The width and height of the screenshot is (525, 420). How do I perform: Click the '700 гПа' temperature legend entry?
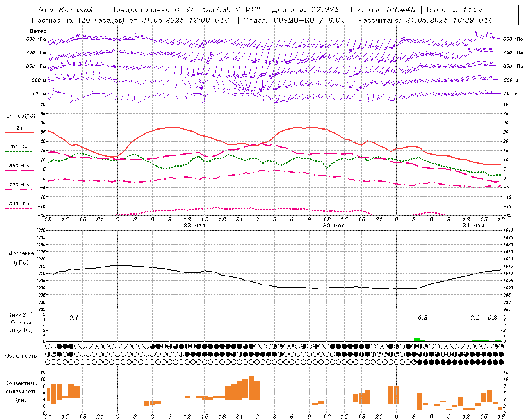(19, 185)
